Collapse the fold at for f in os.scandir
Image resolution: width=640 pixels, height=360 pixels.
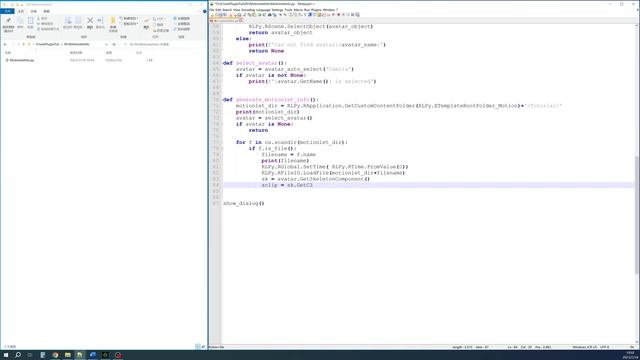[x=222, y=142]
